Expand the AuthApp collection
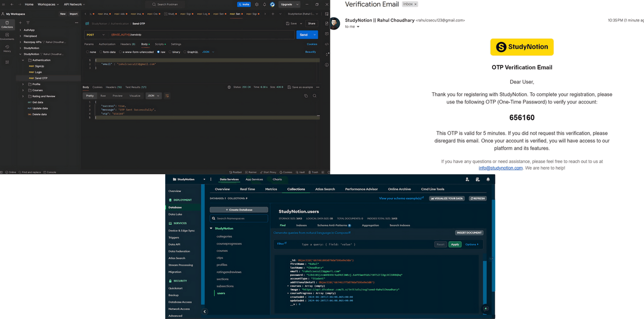644x319 pixels. [x=20, y=30]
